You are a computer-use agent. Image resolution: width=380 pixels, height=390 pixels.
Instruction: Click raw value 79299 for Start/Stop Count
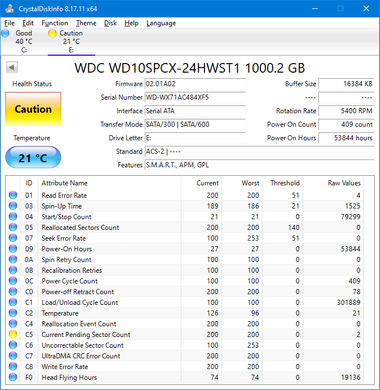tap(351, 217)
